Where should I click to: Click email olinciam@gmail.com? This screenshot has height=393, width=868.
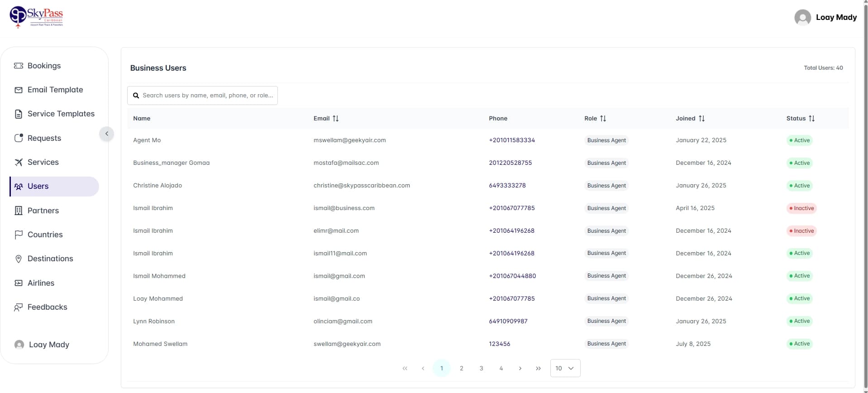click(343, 321)
